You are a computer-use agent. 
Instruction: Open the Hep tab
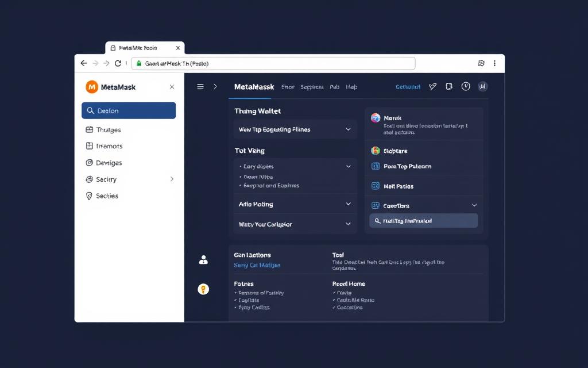pyautogui.click(x=351, y=87)
